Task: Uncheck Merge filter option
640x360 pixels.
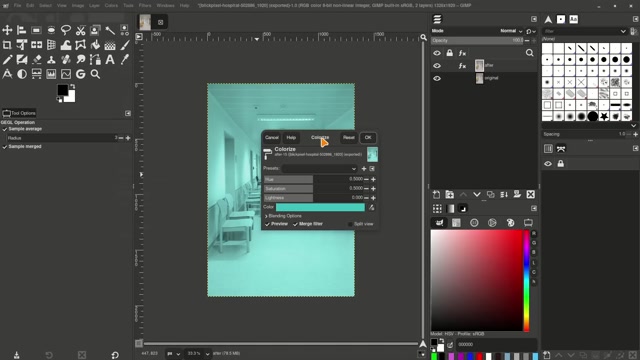Action: coord(295,224)
